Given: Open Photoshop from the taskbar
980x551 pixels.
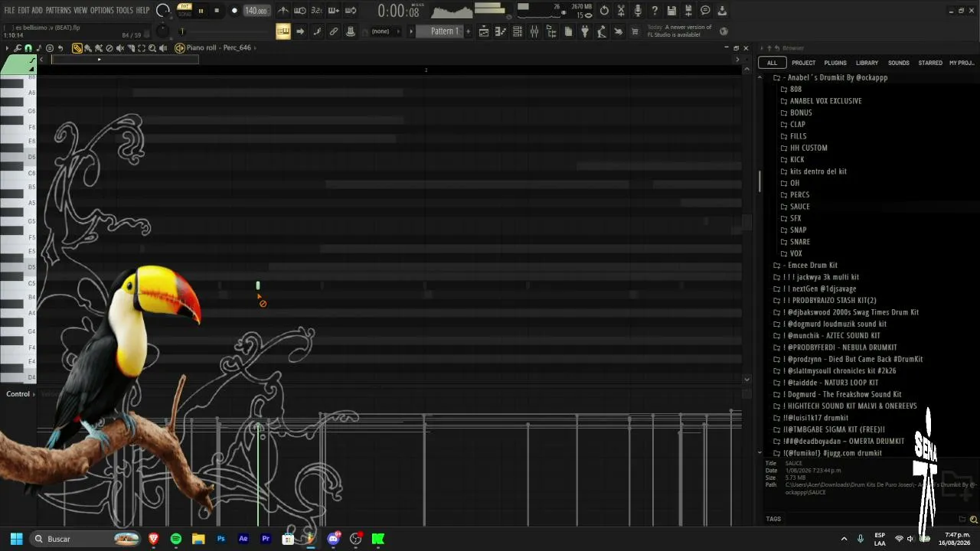Looking at the screenshot, I should pyautogui.click(x=221, y=539).
